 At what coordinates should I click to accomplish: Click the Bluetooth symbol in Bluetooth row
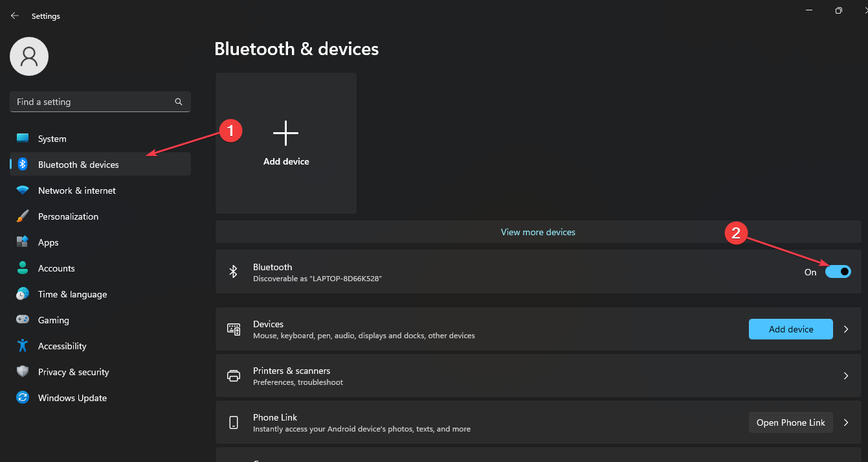(x=234, y=271)
